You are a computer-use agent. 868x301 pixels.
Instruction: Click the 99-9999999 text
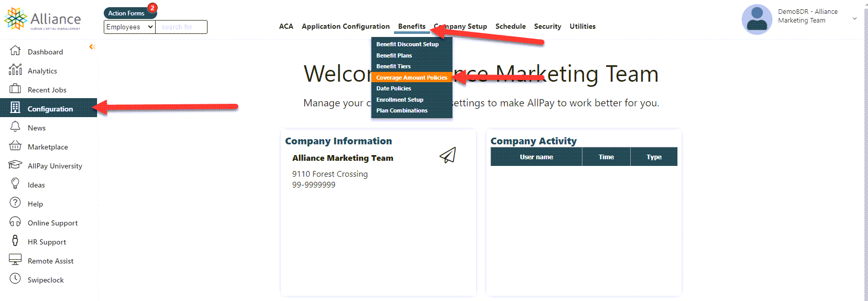[x=314, y=185]
